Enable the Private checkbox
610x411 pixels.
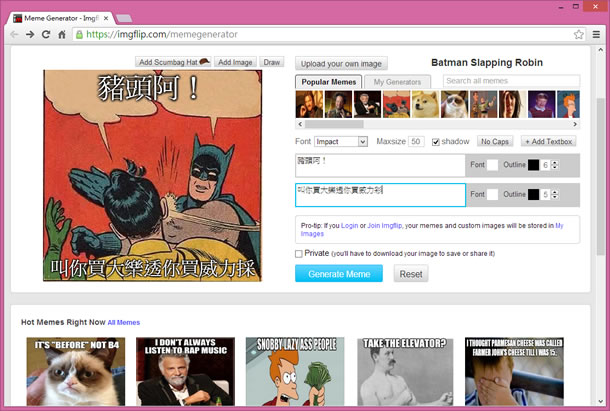pos(299,254)
